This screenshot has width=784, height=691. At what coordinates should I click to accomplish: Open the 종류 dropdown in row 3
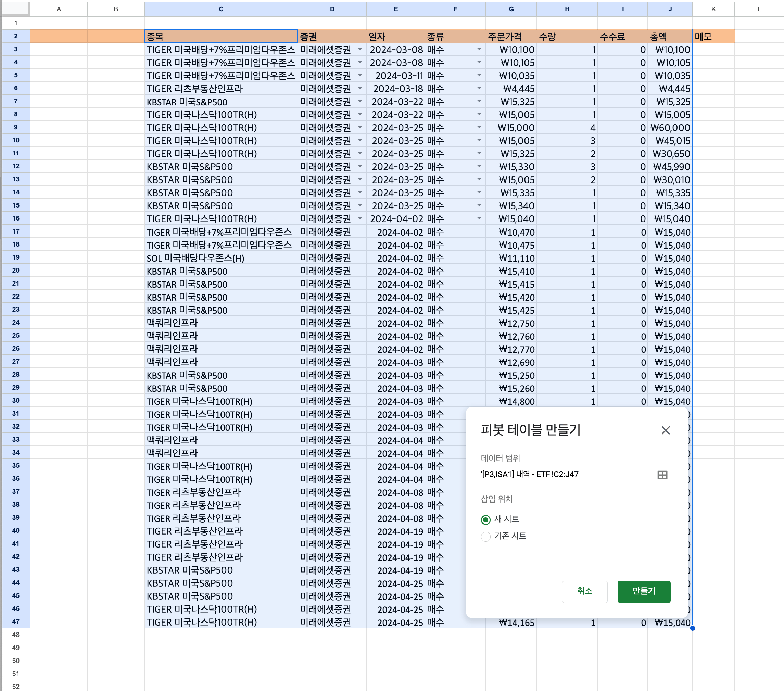479,49
